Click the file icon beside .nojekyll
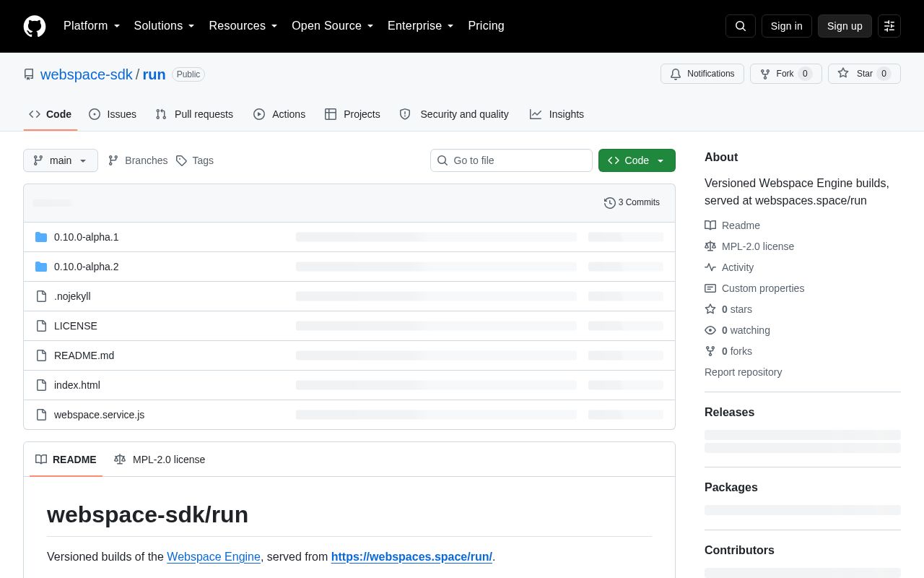The image size is (924, 578). tap(41, 296)
